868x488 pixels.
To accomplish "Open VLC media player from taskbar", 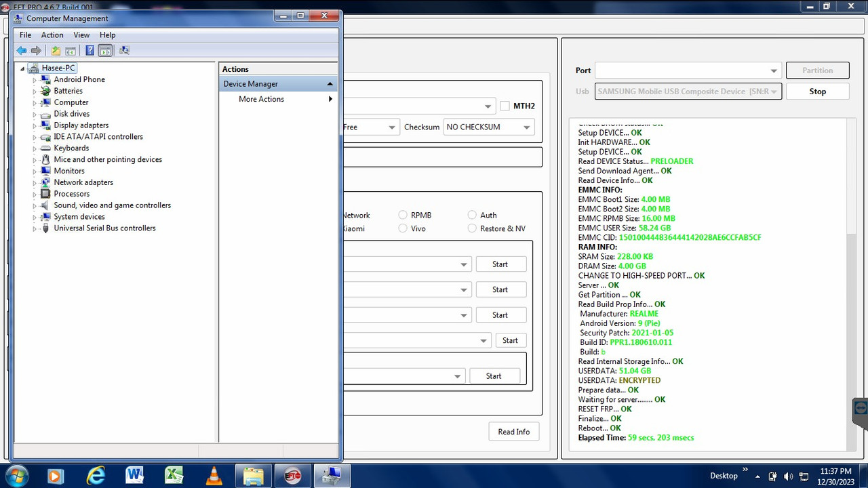I will 214,476.
